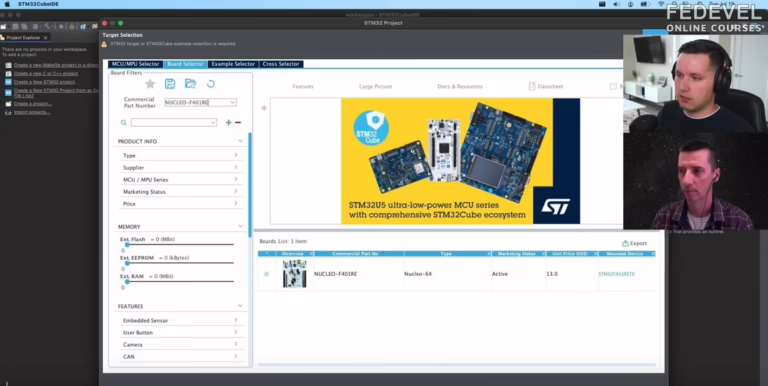Click the Import projects icon
768x386 pixels.
click(8, 112)
